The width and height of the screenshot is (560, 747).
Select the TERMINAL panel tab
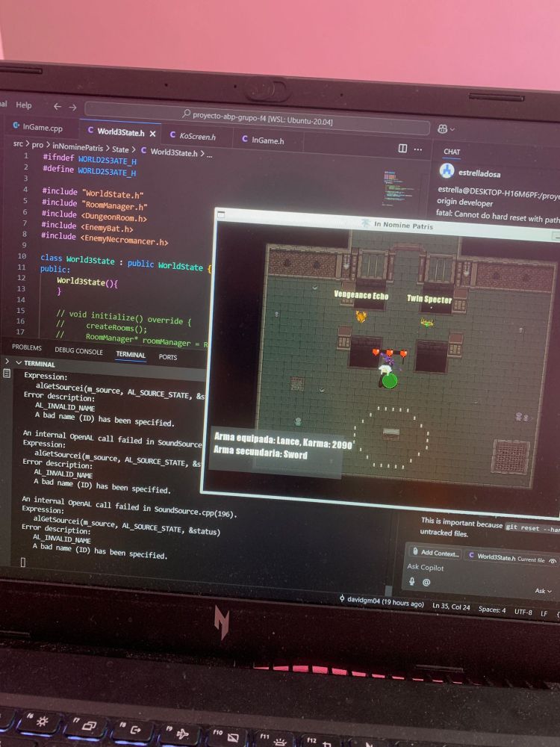(x=131, y=354)
